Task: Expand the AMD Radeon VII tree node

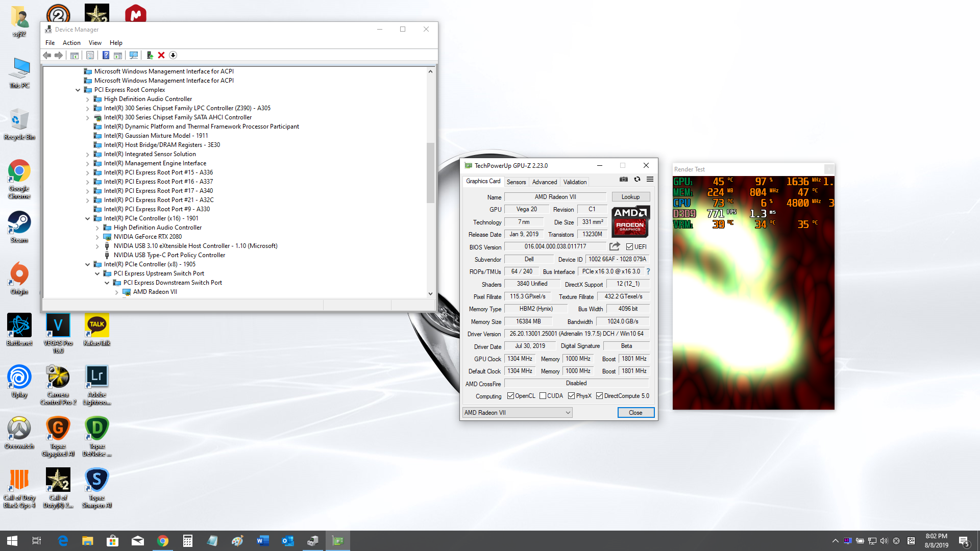Action: coord(116,292)
